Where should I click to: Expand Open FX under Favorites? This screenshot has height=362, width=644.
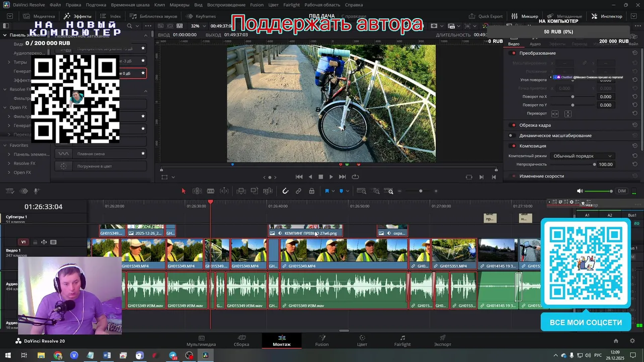[x=9, y=172]
